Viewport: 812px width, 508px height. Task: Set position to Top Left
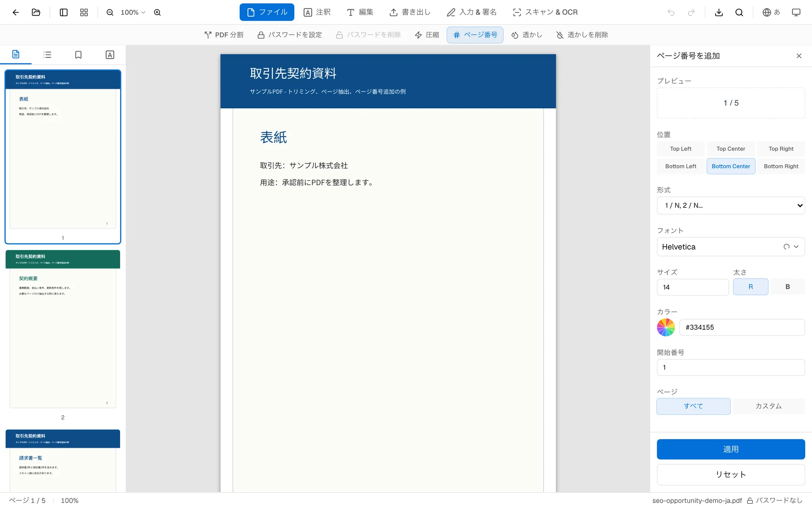coord(680,149)
